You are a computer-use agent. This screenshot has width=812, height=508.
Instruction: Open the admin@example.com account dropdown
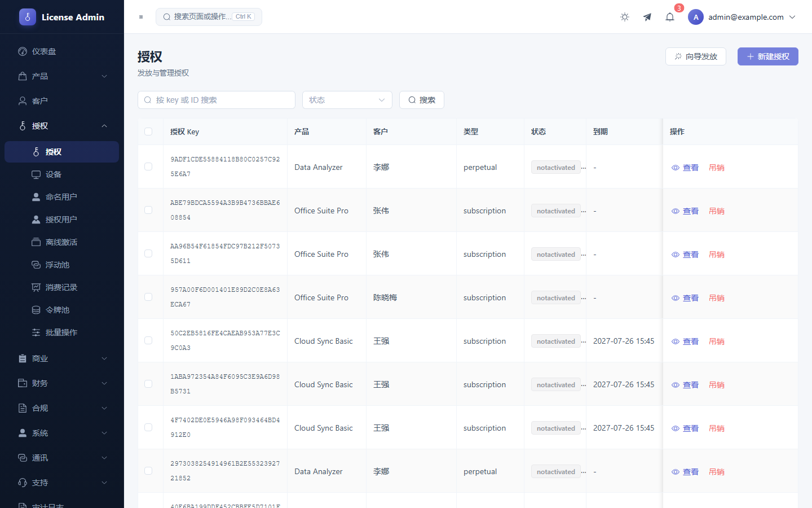742,17
